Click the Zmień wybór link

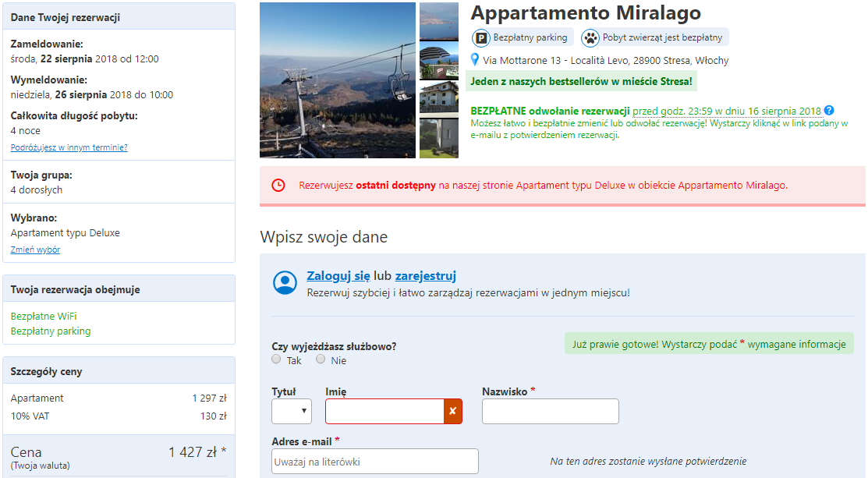35,250
